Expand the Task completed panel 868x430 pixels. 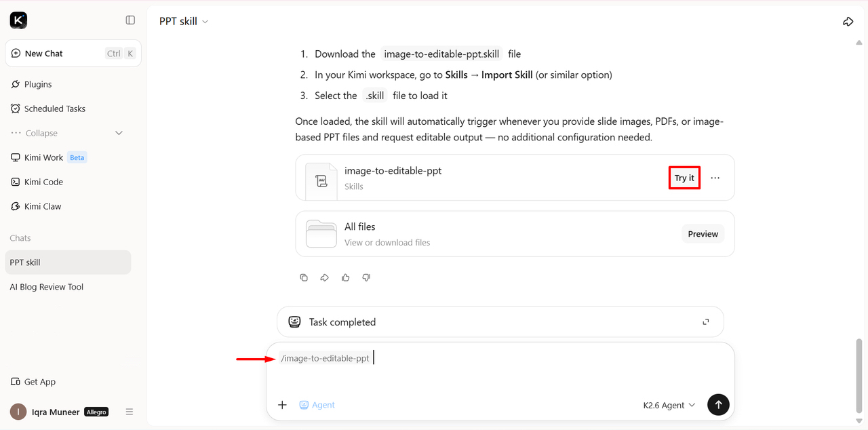706,322
